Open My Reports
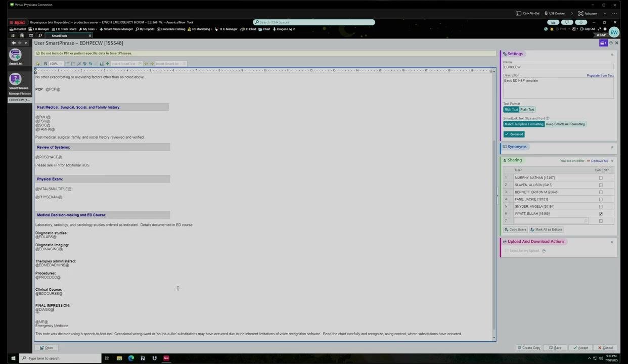Screen dimensions: 628x364 (x=145, y=29)
